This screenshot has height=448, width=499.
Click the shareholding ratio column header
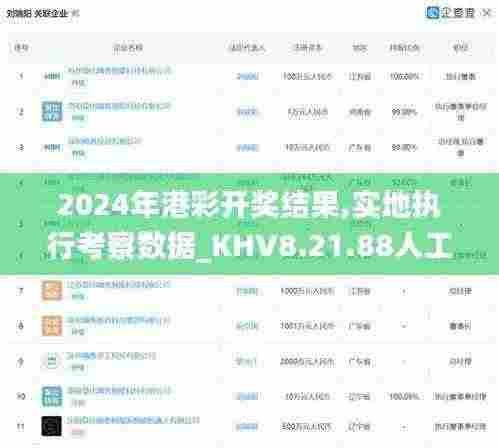pyautogui.click(x=404, y=48)
